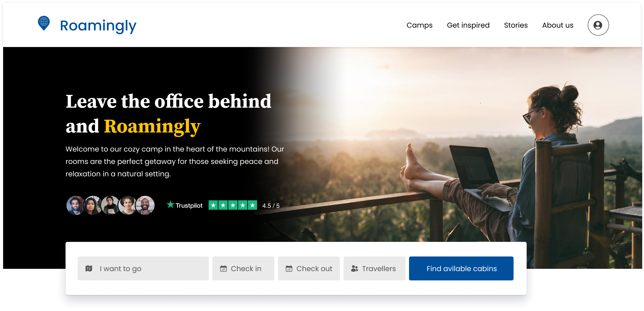The height and width of the screenshot is (311, 644).
Task: Open the user profile account icon
Action: pyautogui.click(x=598, y=25)
